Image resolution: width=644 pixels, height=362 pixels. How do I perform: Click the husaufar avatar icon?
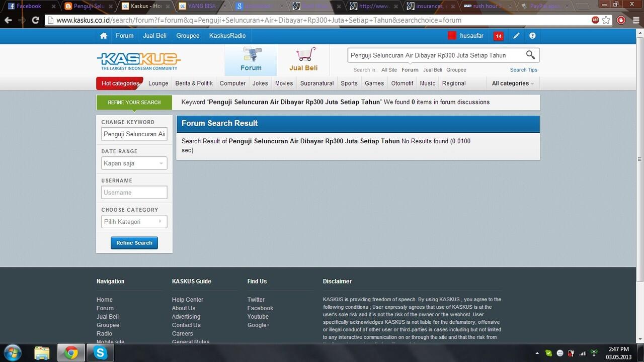[x=452, y=36]
